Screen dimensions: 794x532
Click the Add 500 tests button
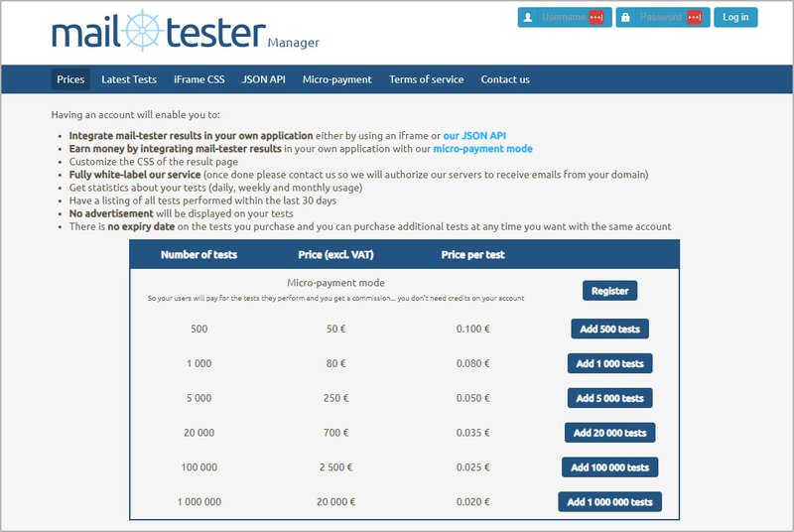[x=609, y=329]
